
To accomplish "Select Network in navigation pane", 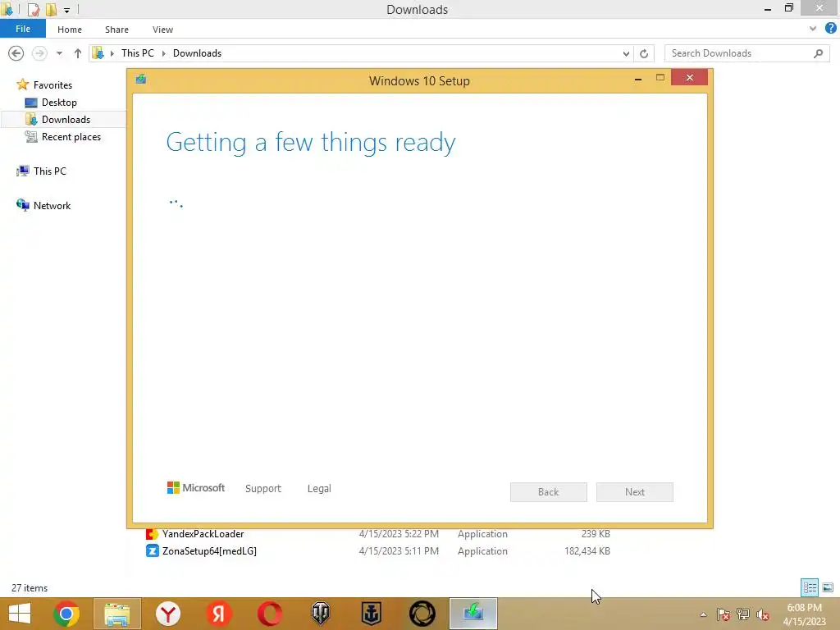I will (x=52, y=206).
